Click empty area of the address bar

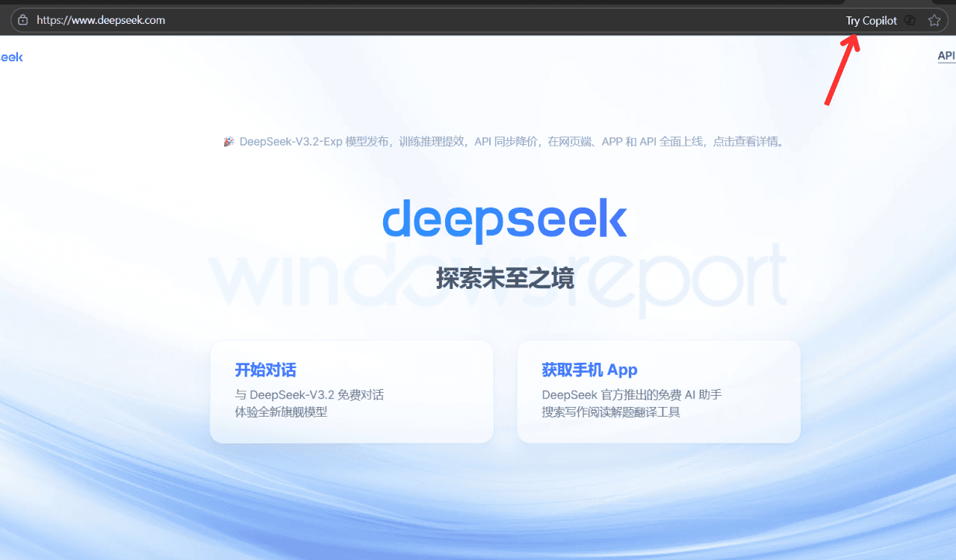point(485,20)
